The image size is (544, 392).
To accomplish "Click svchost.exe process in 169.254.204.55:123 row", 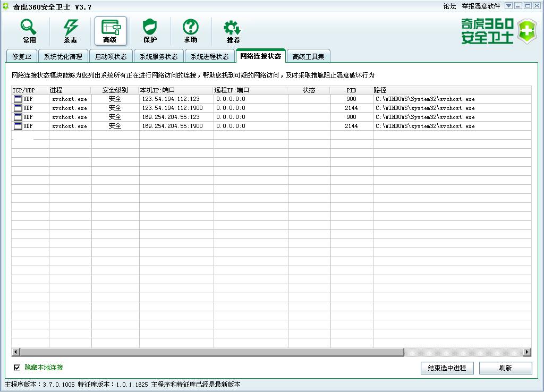I will [70, 117].
